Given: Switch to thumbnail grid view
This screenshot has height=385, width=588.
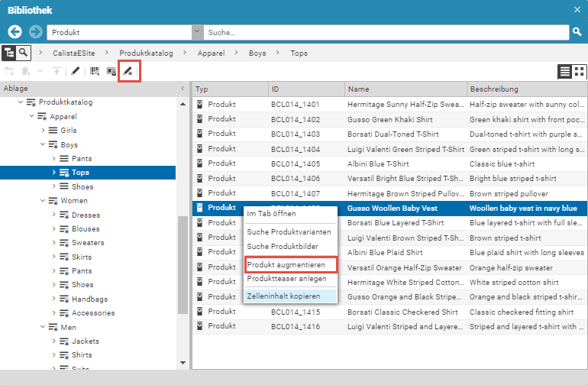Looking at the screenshot, I should 580,72.
